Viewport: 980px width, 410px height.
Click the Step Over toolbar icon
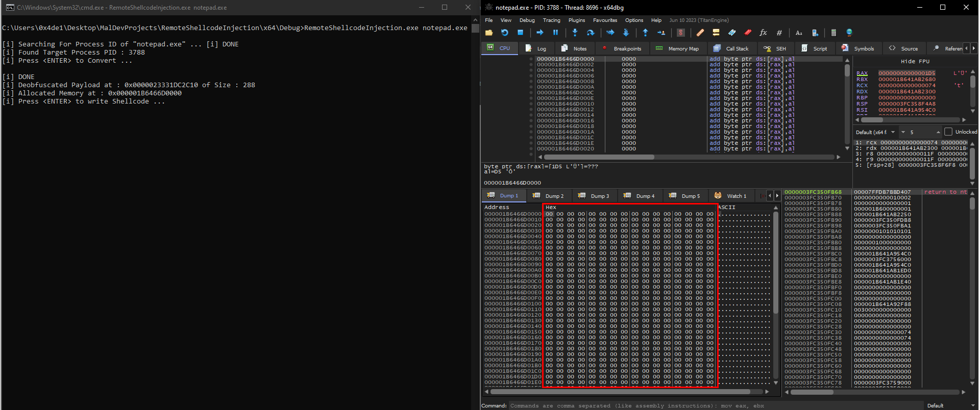point(591,33)
